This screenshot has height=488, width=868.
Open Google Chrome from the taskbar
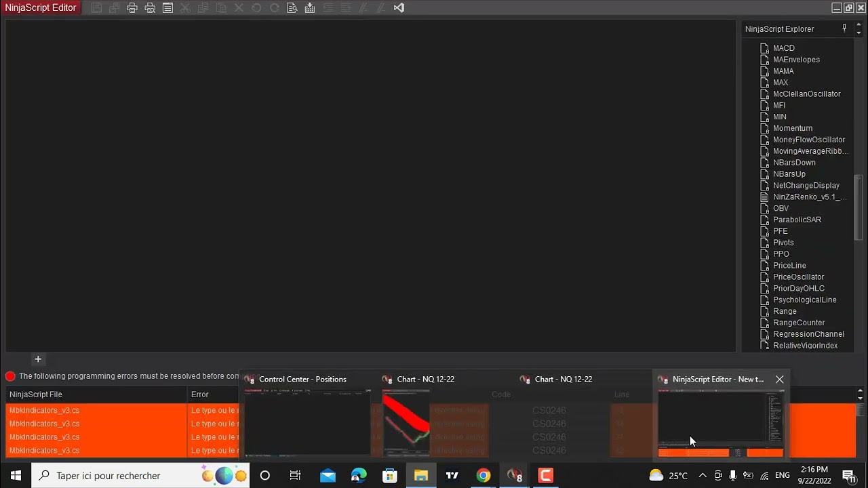pyautogui.click(x=483, y=475)
